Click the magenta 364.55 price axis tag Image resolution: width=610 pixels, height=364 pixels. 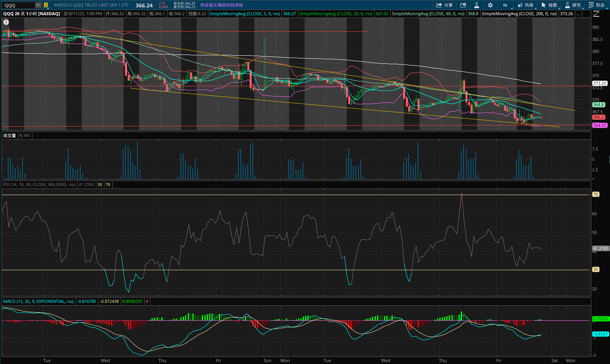point(599,125)
